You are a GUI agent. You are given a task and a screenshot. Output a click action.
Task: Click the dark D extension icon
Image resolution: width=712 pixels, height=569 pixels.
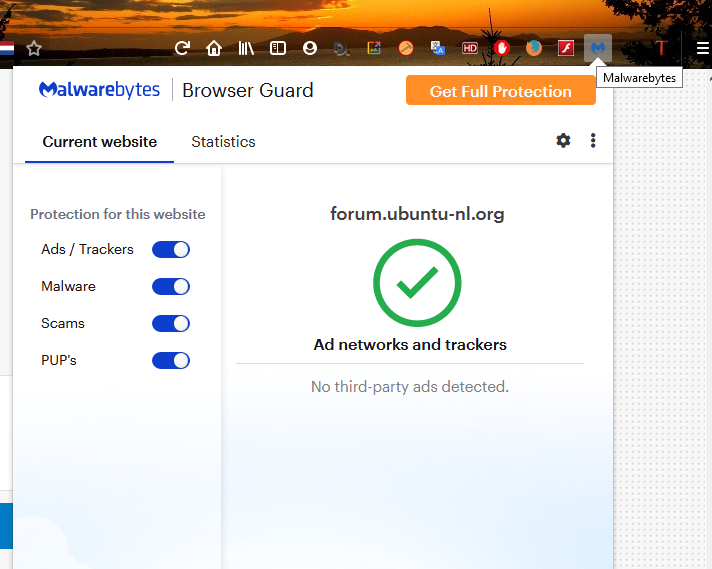(x=341, y=48)
